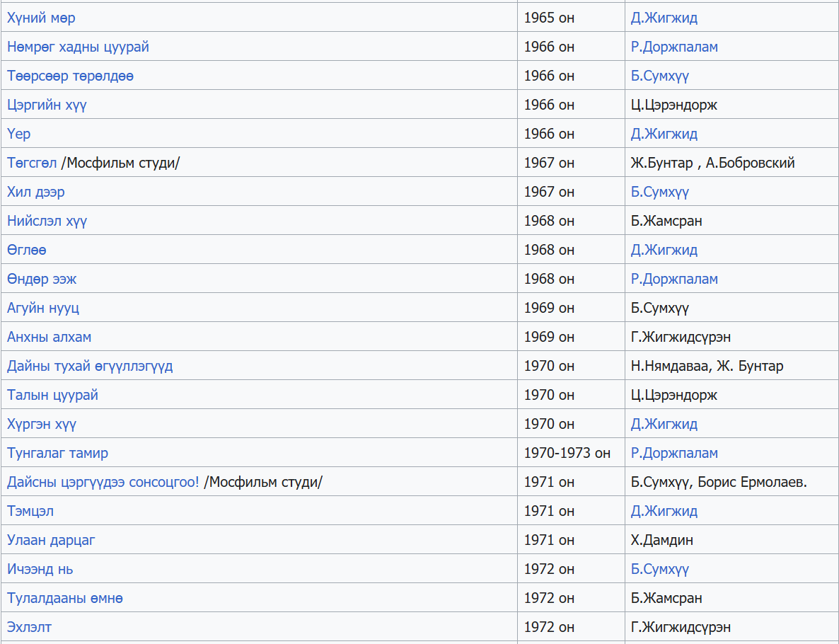Screen dimensions: 839x644
Task: Click Ц.Цэрэндорж in the Талын цуурай row
Action: (673, 394)
